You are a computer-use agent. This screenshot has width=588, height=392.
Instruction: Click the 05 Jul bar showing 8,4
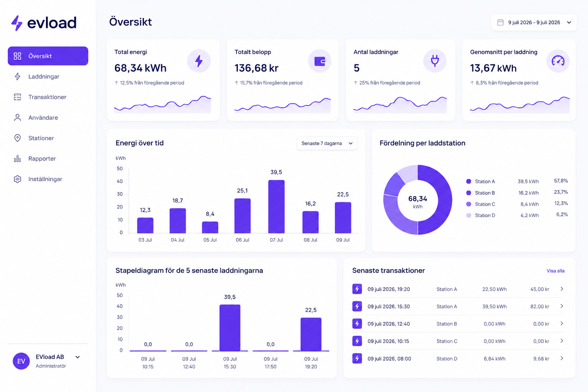(x=210, y=227)
